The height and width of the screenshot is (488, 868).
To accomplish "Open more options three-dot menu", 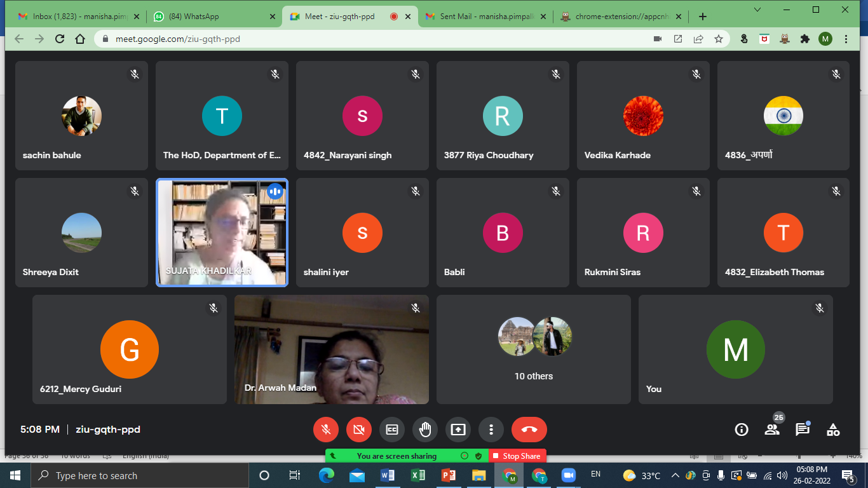I will coord(491,430).
